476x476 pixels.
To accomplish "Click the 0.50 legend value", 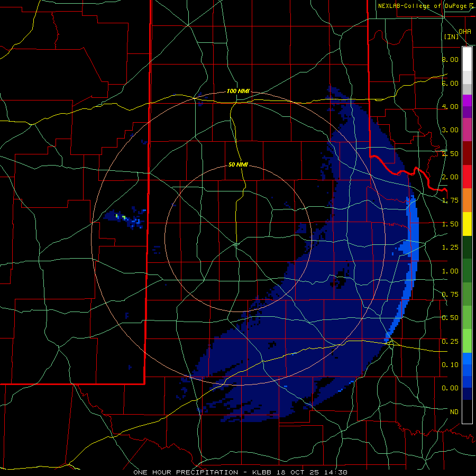I will pyautogui.click(x=450, y=318).
